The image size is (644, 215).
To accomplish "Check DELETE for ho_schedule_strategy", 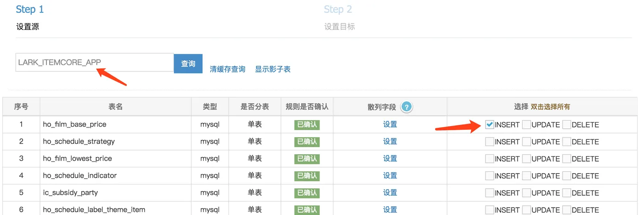I will [x=566, y=142].
